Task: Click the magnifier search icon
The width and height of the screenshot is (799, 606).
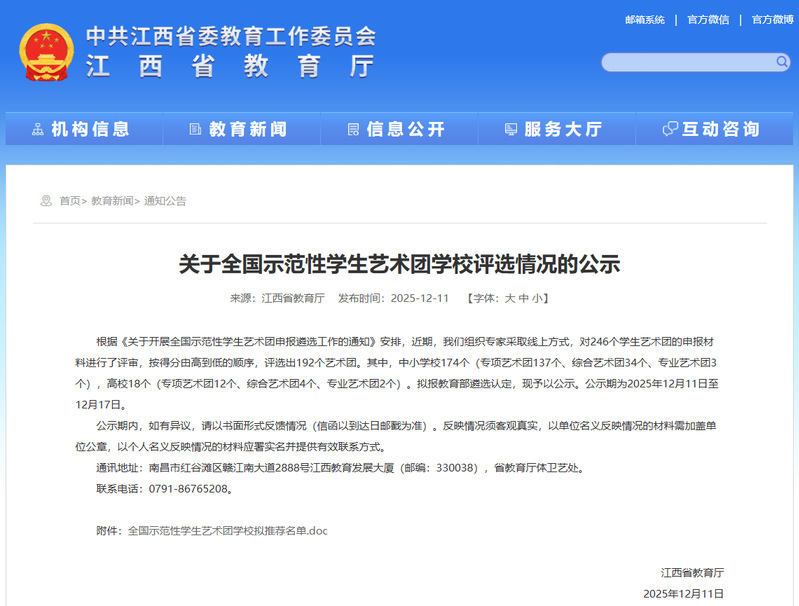Action: [x=782, y=62]
